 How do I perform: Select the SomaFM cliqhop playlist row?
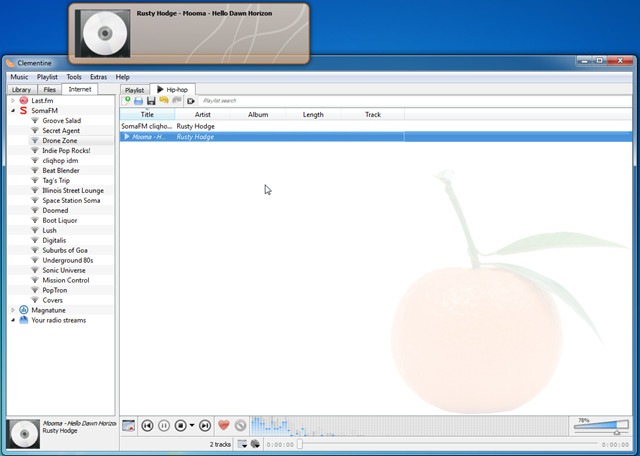[x=376, y=127]
